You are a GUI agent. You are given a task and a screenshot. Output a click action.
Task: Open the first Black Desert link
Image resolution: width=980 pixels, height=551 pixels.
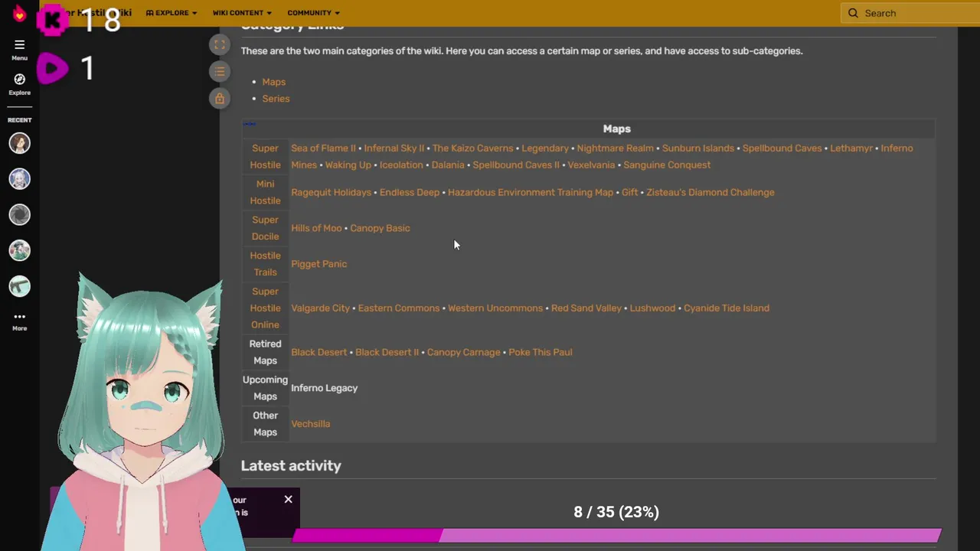click(x=318, y=353)
